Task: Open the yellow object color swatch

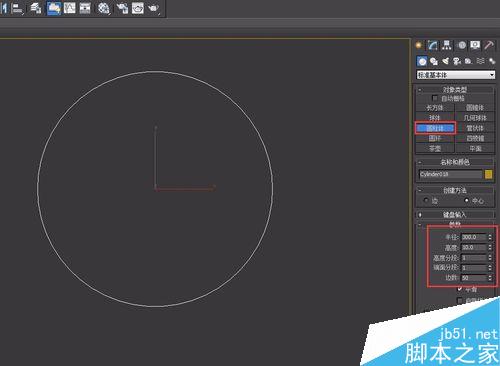Action: pos(488,174)
